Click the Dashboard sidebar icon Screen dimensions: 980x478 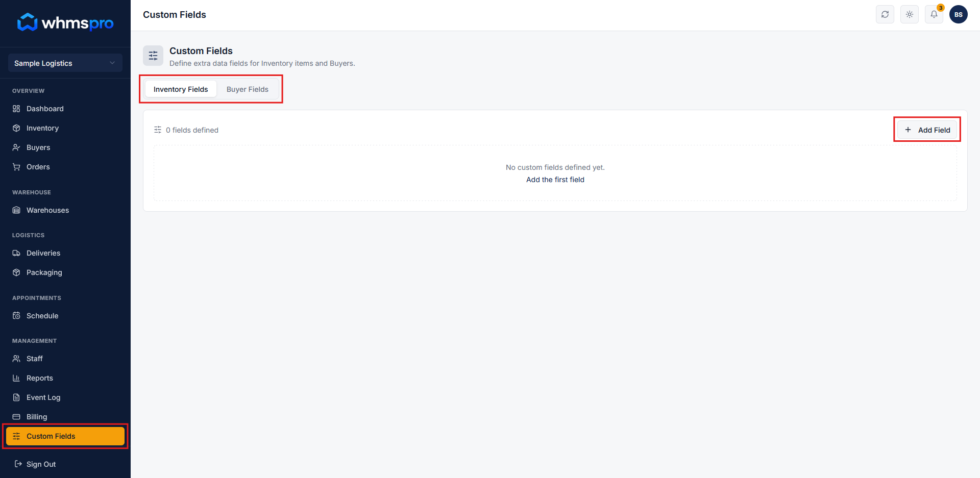point(16,109)
